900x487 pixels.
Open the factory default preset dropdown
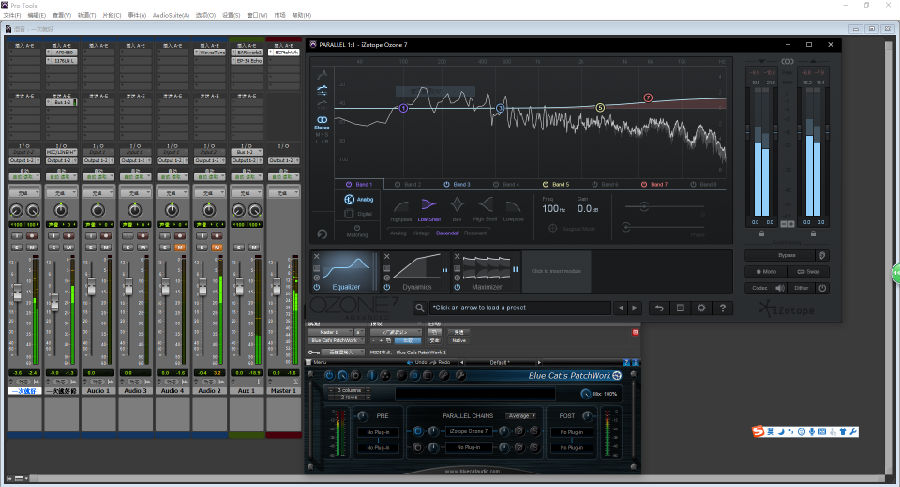(x=395, y=332)
